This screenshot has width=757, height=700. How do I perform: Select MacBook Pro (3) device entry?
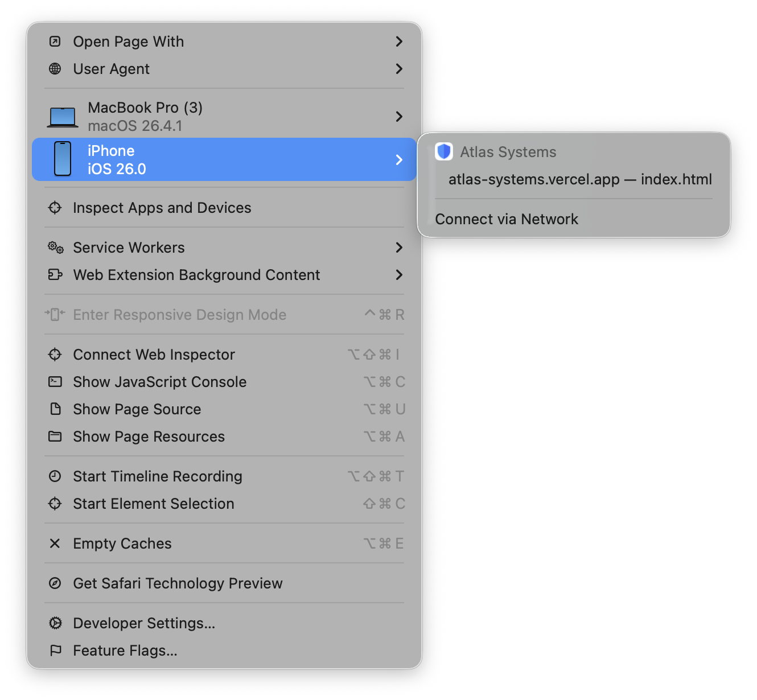pos(224,117)
